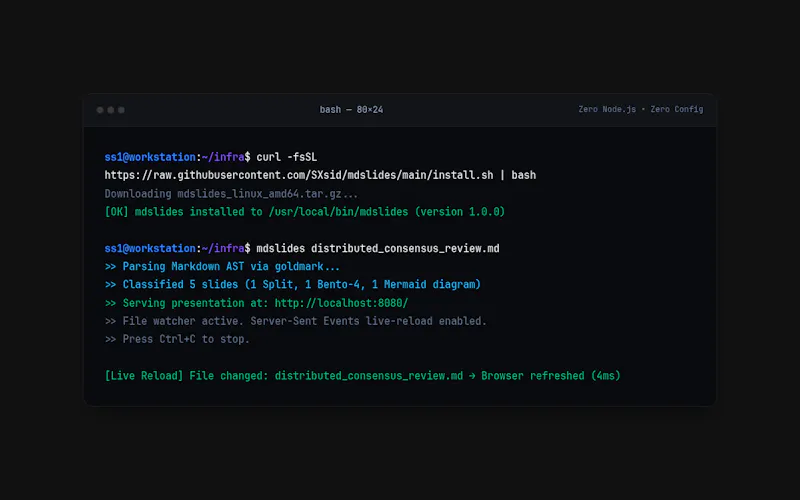
Task: Click the 'Press Ctrl+C to stop.' line
Action: pyautogui.click(x=177, y=339)
